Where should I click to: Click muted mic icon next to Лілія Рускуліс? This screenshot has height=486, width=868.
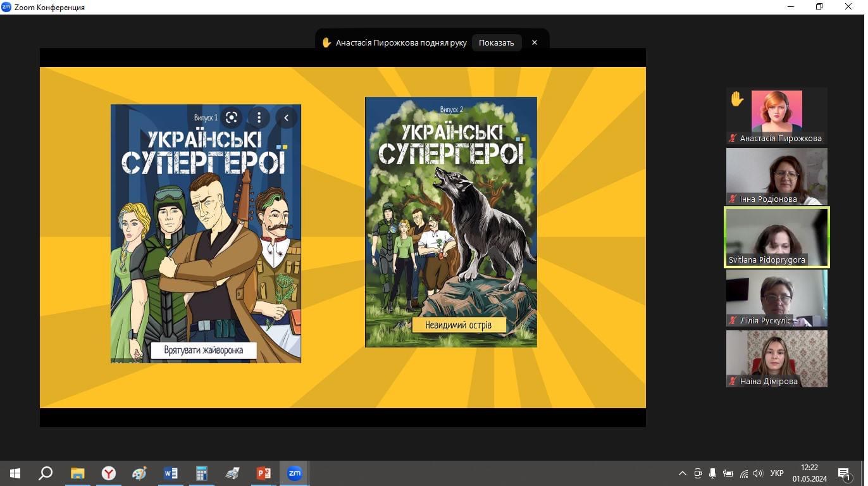pos(733,321)
